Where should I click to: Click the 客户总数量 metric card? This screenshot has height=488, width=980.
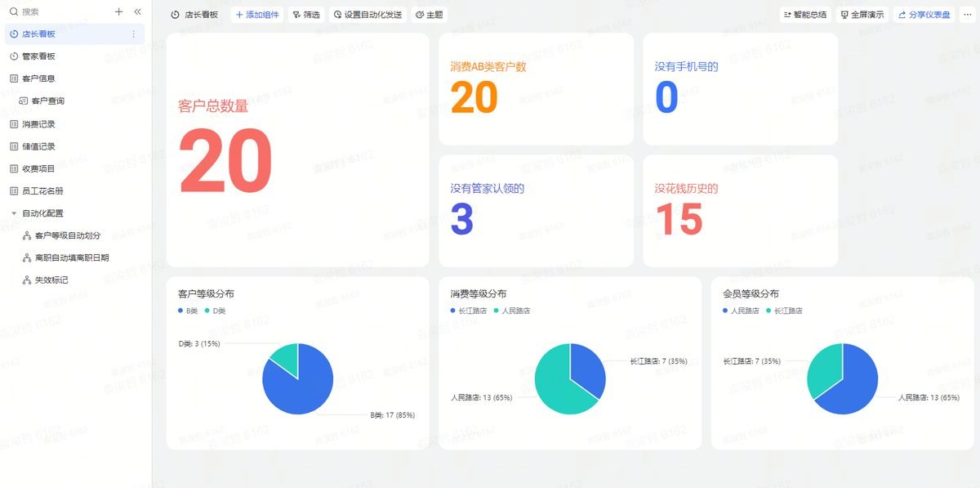[297, 150]
